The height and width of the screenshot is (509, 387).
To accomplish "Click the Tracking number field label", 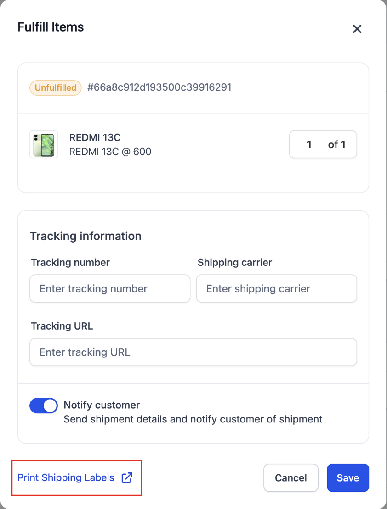I will coord(70,262).
